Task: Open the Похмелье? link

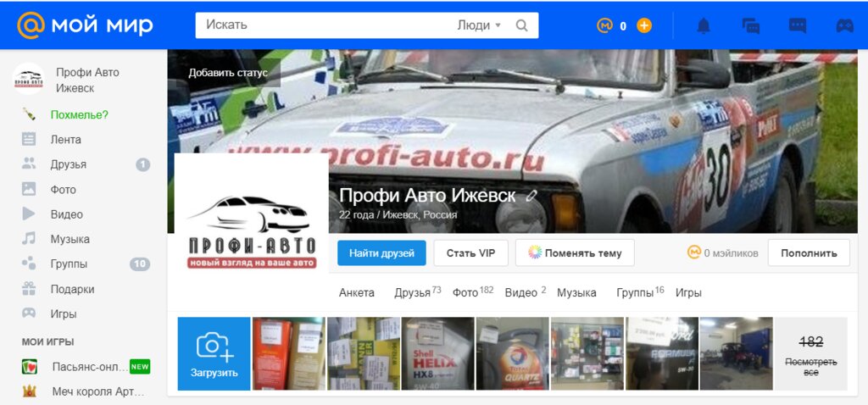Action: click(x=79, y=115)
